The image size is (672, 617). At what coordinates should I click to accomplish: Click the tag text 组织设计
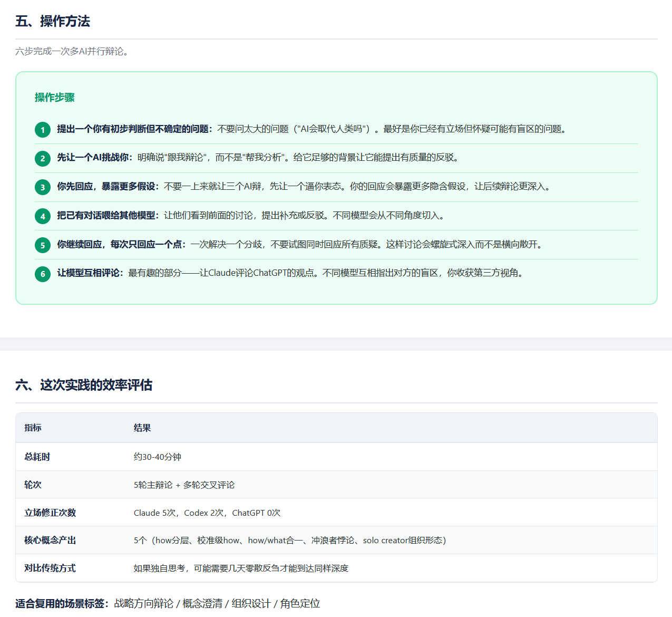[x=251, y=603]
